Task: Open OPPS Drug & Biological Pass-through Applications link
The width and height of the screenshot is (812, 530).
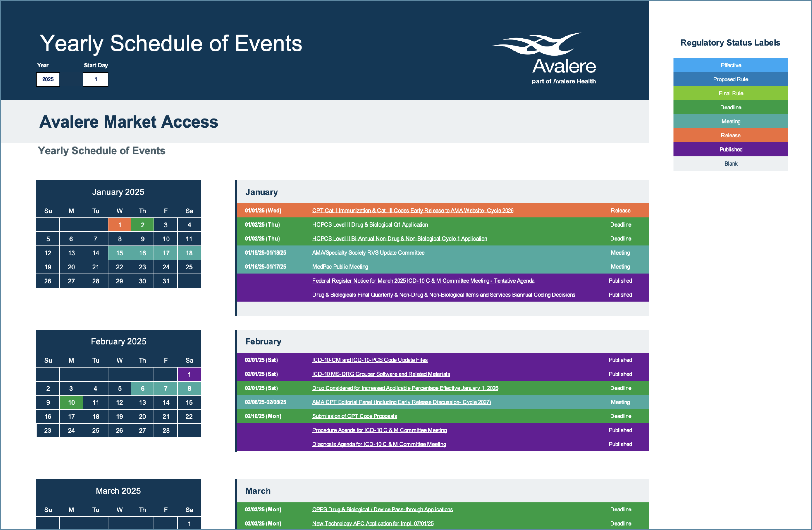Action: point(382,509)
